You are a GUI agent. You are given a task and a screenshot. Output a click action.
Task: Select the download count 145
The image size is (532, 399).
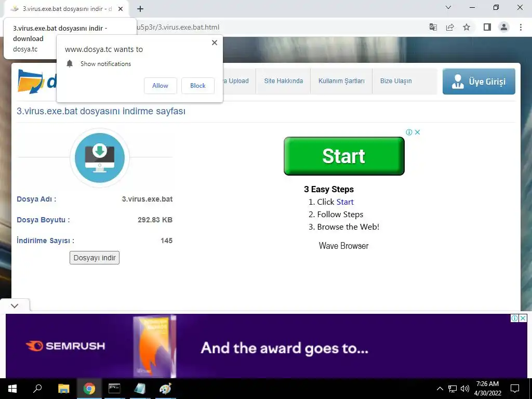point(167,241)
